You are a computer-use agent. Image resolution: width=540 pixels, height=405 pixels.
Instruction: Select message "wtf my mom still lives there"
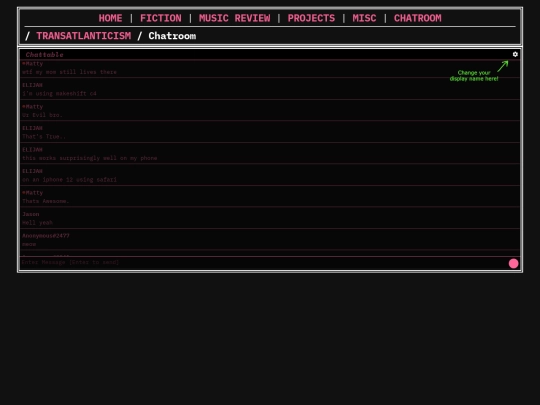coord(69,72)
